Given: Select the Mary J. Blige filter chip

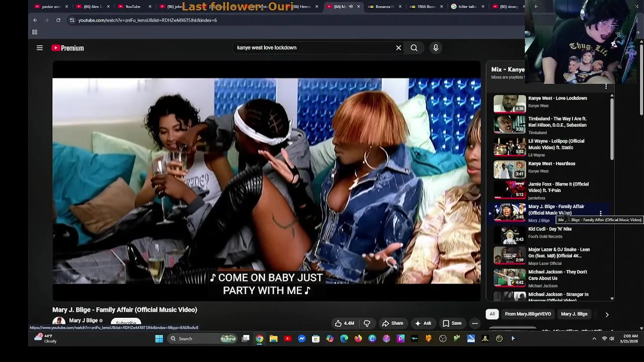Looking at the screenshot, I should 574,314.
